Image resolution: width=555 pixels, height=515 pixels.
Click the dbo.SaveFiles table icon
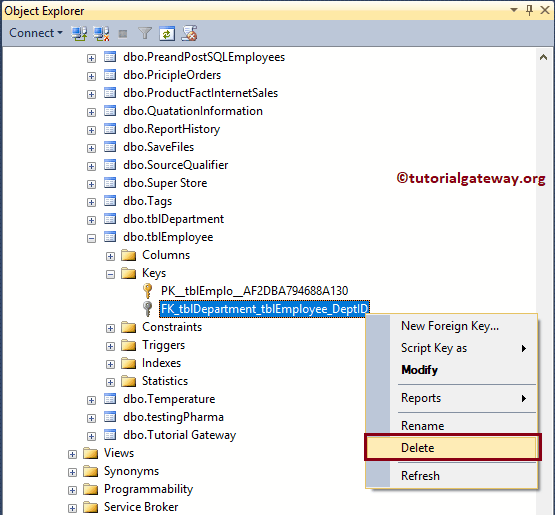(110, 147)
